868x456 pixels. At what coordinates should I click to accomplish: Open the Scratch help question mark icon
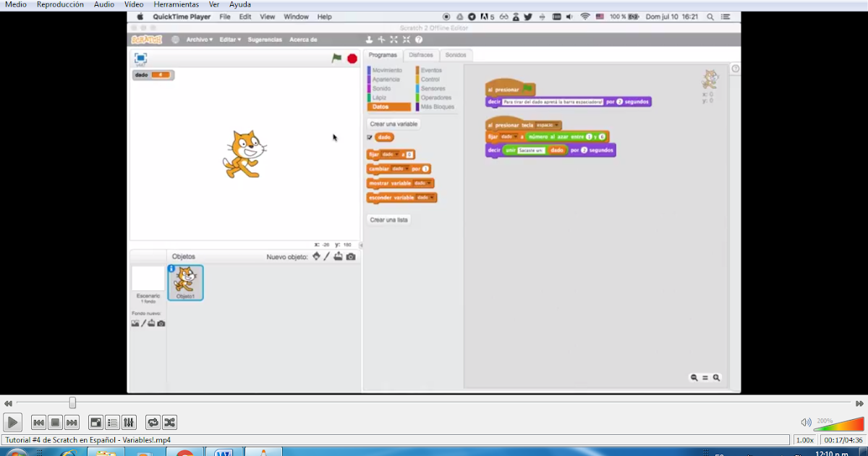point(419,41)
